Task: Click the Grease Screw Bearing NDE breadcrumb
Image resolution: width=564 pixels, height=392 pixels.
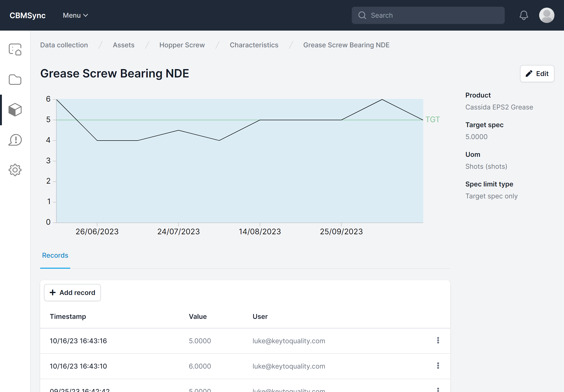Action: [x=346, y=45]
